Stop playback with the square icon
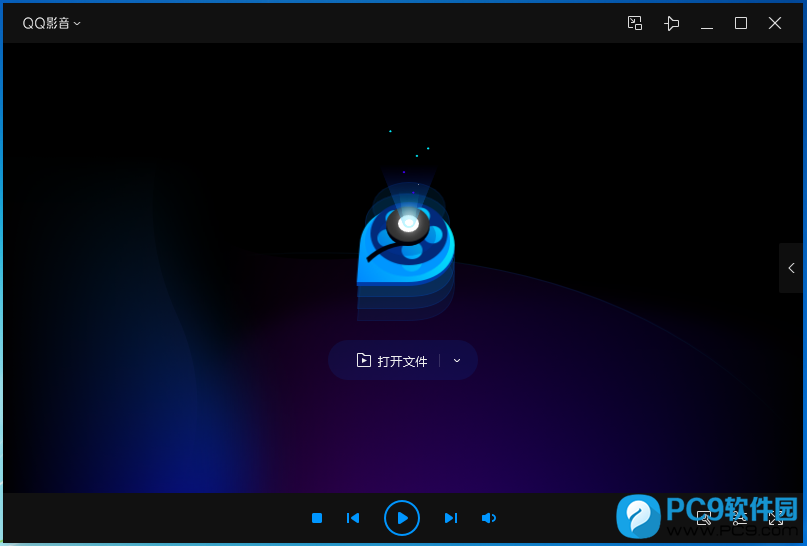Screen dimensions: 807x546 pos(317,518)
